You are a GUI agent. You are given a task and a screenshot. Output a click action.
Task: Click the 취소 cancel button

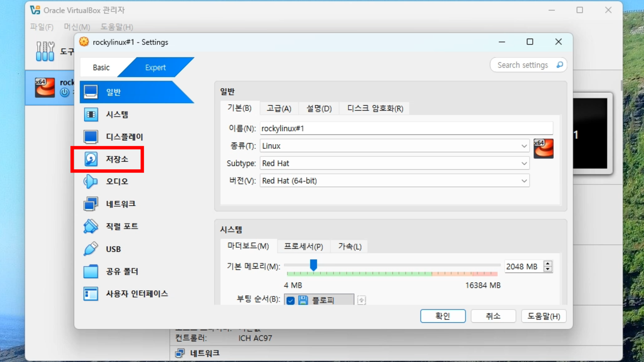click(x=493, y=316)
